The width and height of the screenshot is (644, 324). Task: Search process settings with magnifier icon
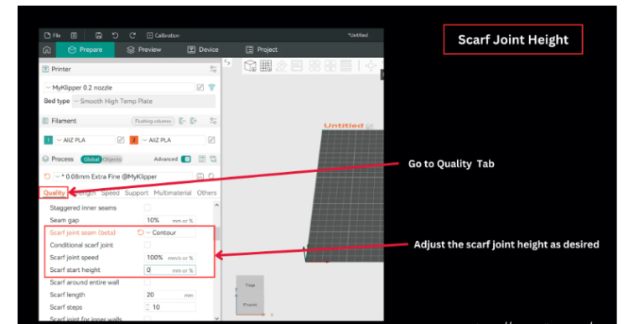coord(211,176)
